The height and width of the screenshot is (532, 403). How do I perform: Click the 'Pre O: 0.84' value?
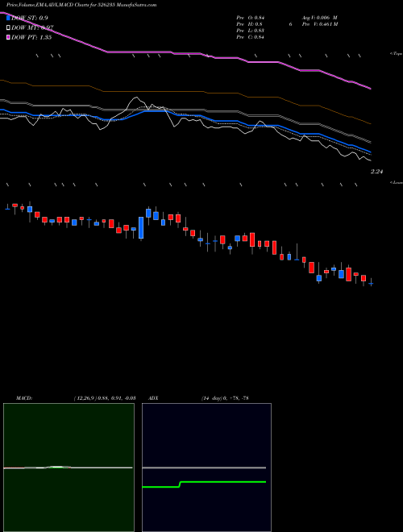pyautogui.click(x=251, y=18)
